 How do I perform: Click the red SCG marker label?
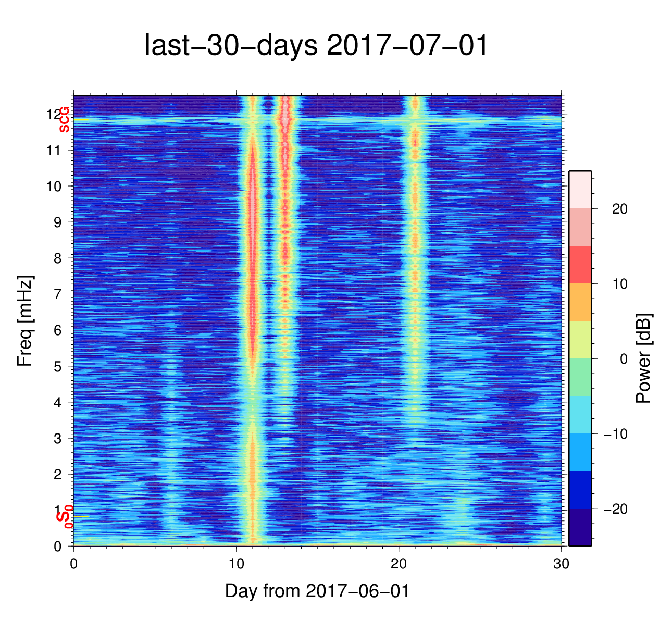64,119
